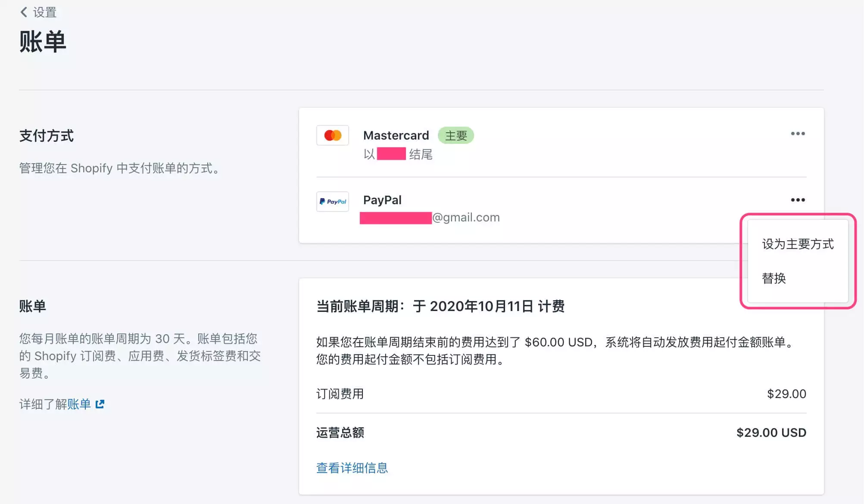Screen dimensions: 864x504
Task: Click the 运营总额 $29.00 USD total
Action: [x=771, y=432]
